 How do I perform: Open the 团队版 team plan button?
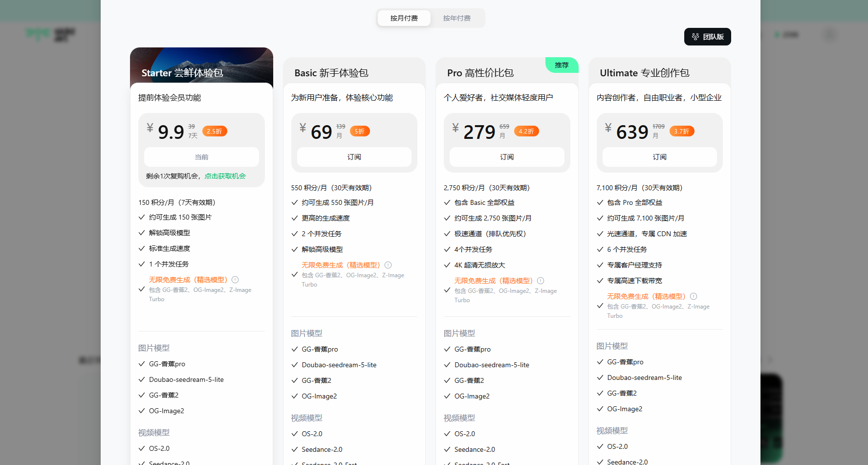[x=708, y=37]
